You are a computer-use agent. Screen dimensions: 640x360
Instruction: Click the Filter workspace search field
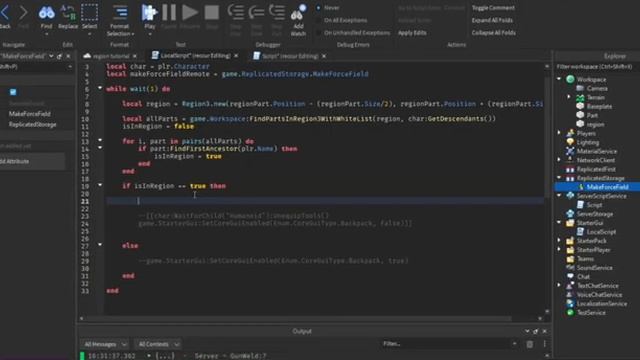596,67
